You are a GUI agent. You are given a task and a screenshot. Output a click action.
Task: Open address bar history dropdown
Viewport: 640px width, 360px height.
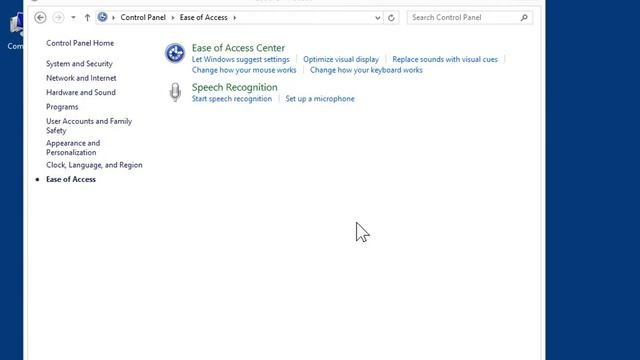click(378, 18)
